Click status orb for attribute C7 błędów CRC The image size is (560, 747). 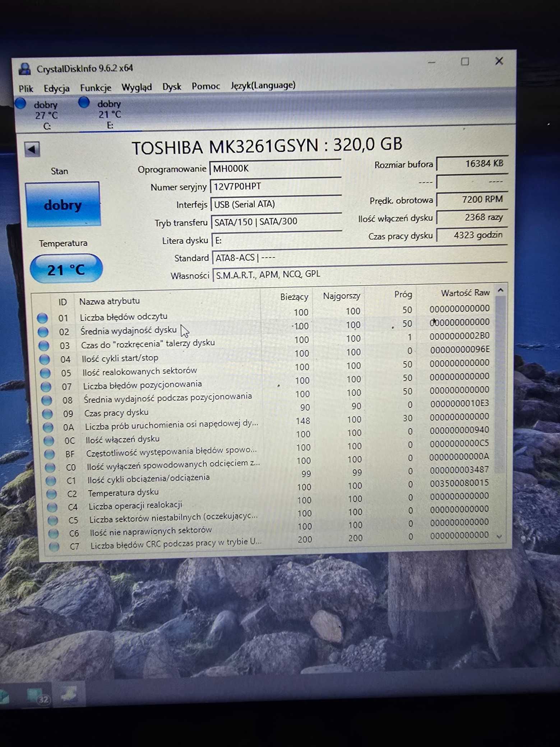55,546
